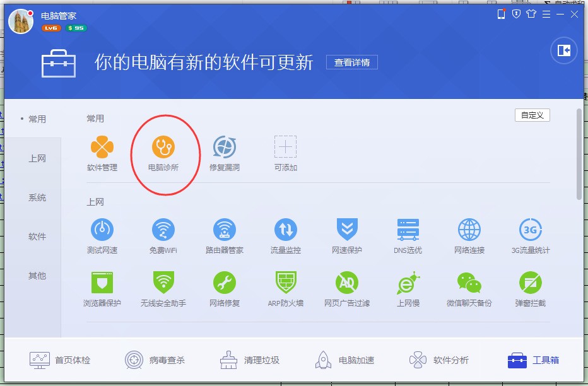
Task: Switch to 软件分析 bottom tab
Action: click(438, 360)
